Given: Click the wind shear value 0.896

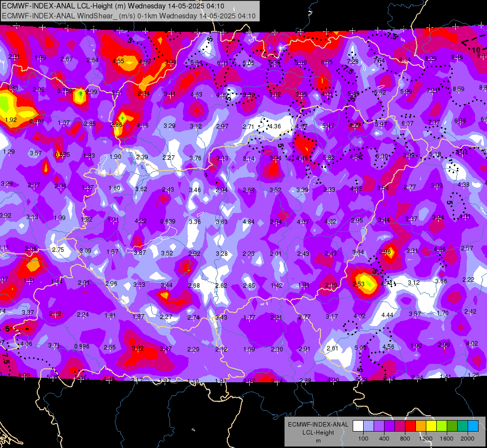Looking at the screenshot, I should click(82, 346).
